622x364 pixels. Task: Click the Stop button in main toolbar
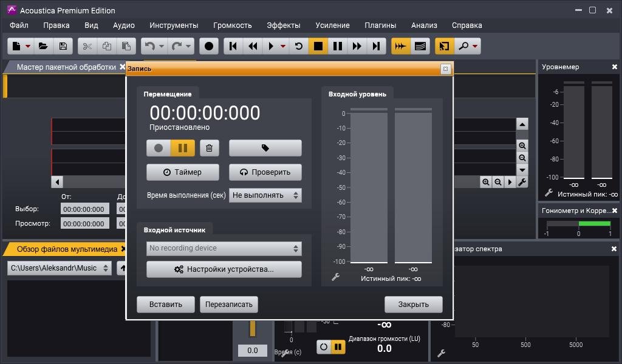pos(318,46)
